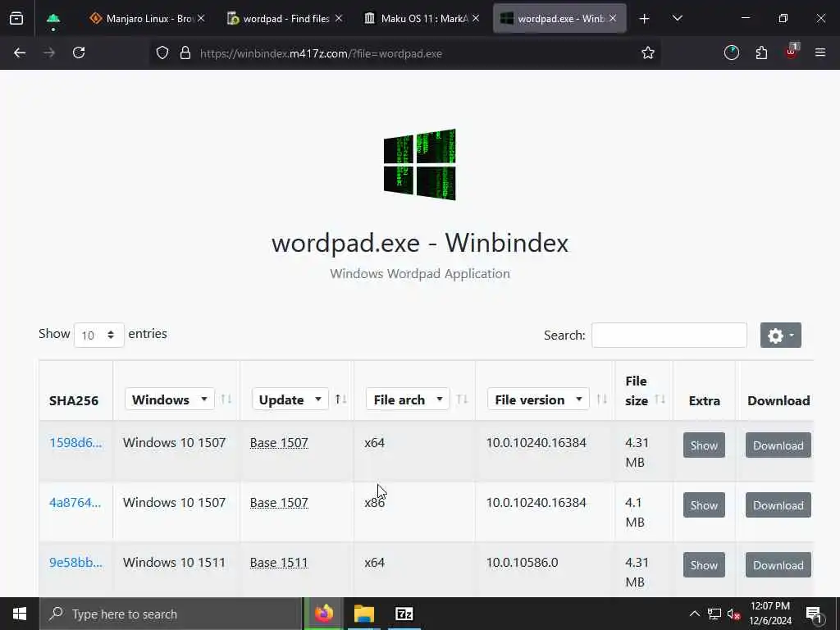Open the Update filter dropdown

point(290,399)
